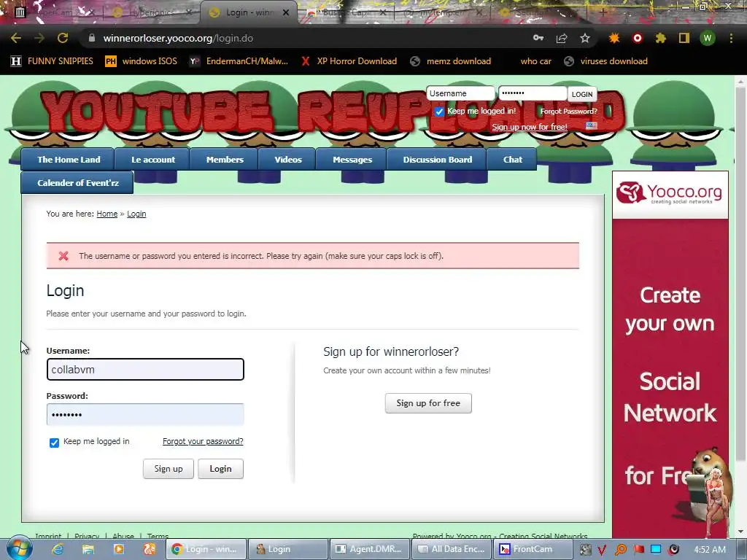The width and height of the screenshot is (747, 560).
Task: Toggle the browser side panel icon
Action: coord(684,38)
